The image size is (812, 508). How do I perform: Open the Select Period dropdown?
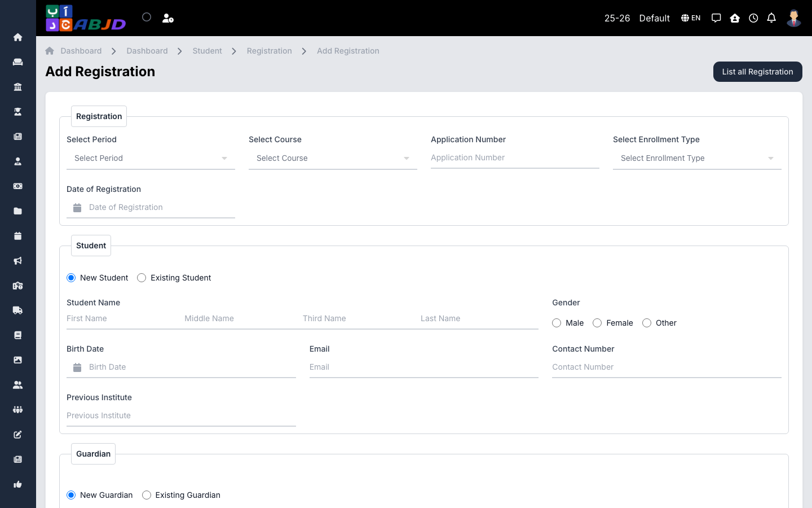click(x=151, y=158)
